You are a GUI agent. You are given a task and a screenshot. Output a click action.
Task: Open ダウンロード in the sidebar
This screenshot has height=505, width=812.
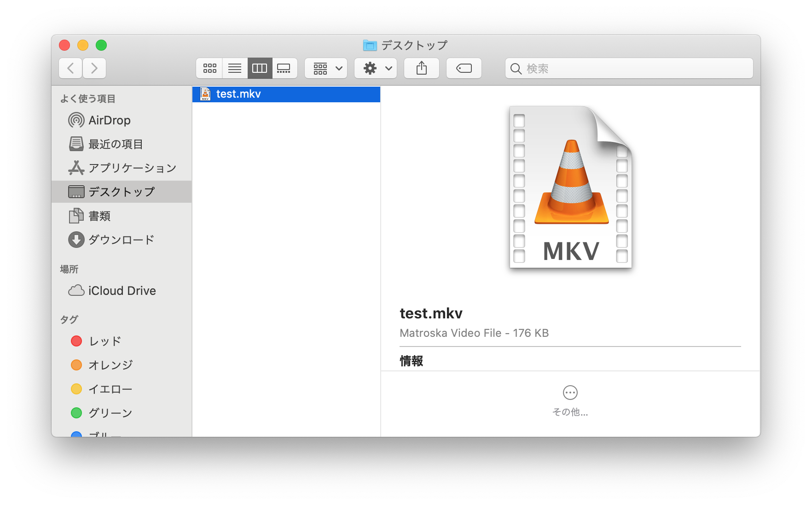[122, 240]
